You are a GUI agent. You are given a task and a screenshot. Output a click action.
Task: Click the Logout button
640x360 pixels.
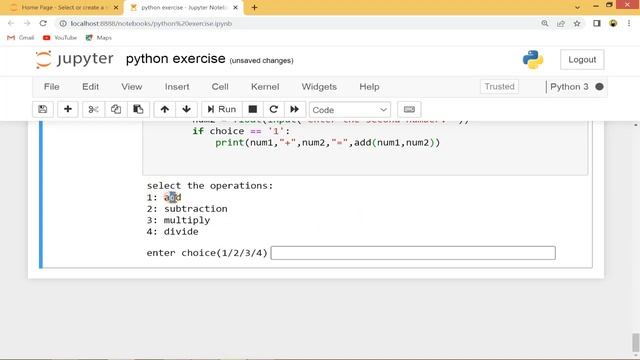pos(582,60)
